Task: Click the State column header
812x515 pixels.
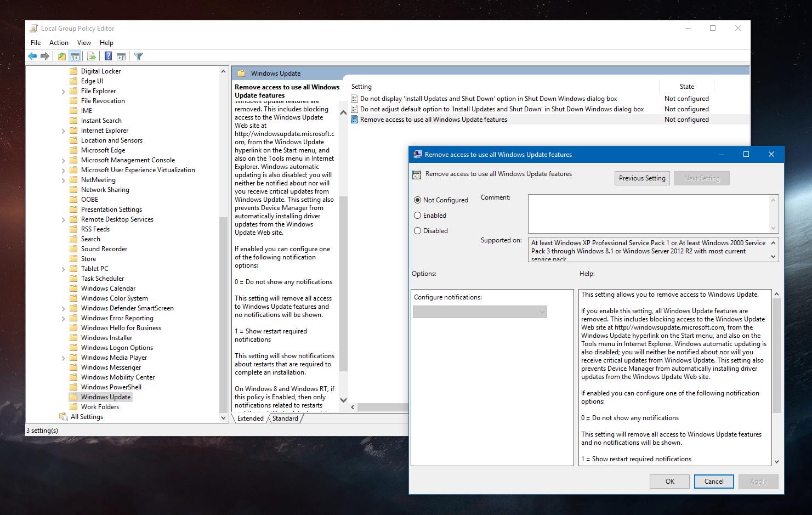Action: point(686,87)
